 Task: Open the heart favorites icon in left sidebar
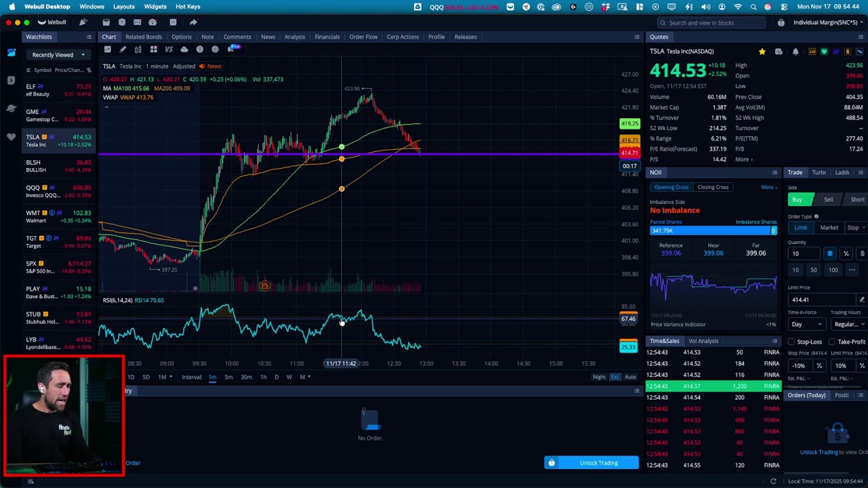[11, 137]
